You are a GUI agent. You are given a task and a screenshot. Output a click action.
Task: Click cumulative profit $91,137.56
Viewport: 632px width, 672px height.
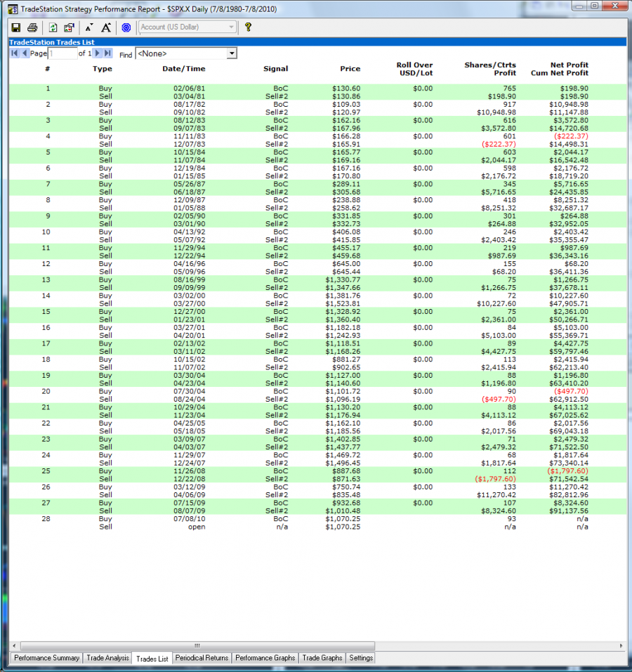coord(569,511)
